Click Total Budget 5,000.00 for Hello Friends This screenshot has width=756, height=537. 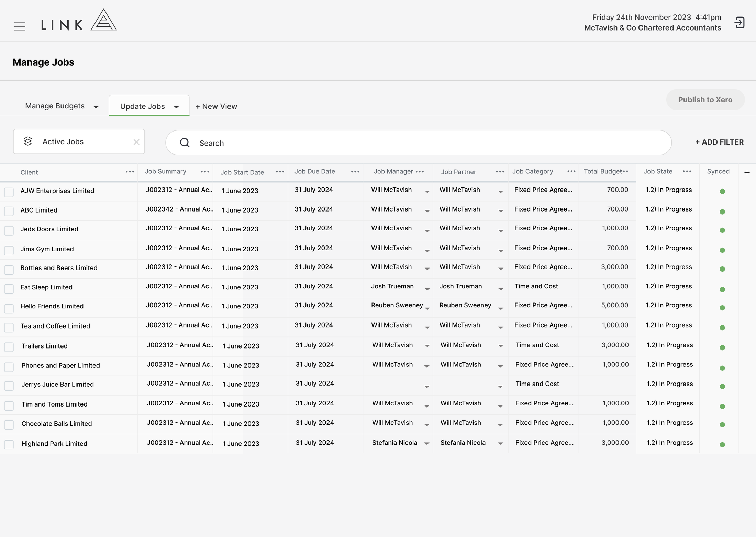point(615,305)
